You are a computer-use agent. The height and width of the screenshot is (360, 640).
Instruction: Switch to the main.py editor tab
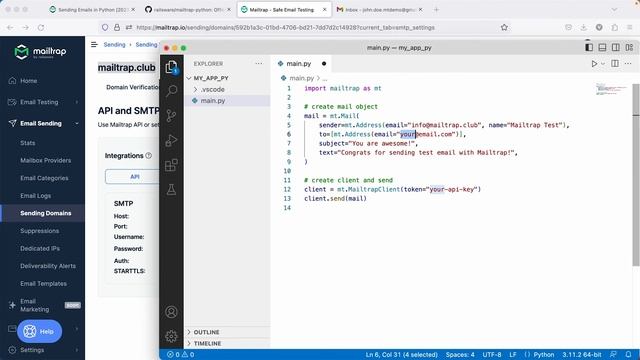(298, 64)
